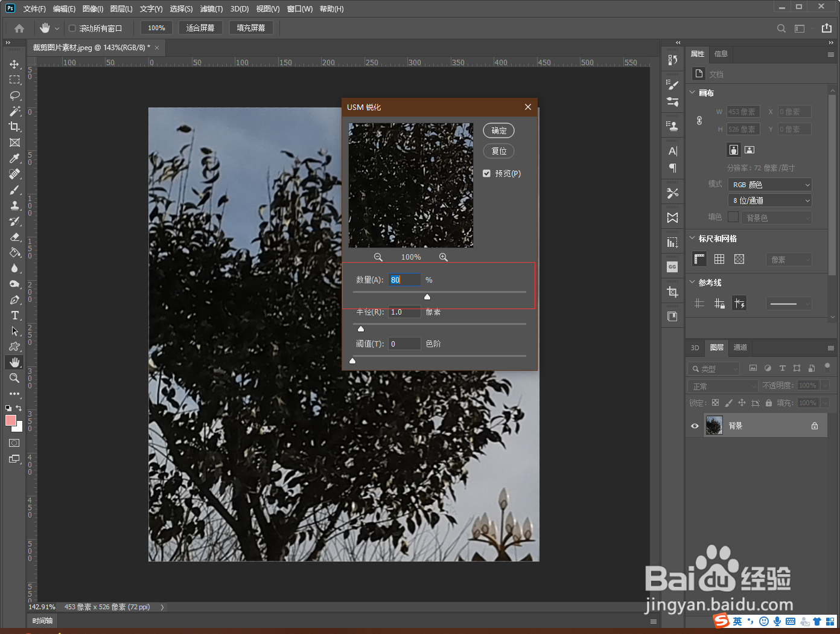Select the Paint Bucket tool
This screenshot has width=840, height=634.
[x=14, y=252]
